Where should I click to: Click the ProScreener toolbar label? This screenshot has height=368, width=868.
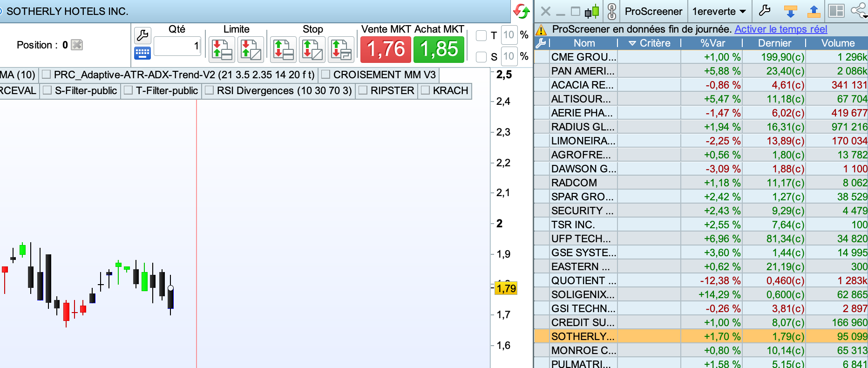(x=653, y=11)
